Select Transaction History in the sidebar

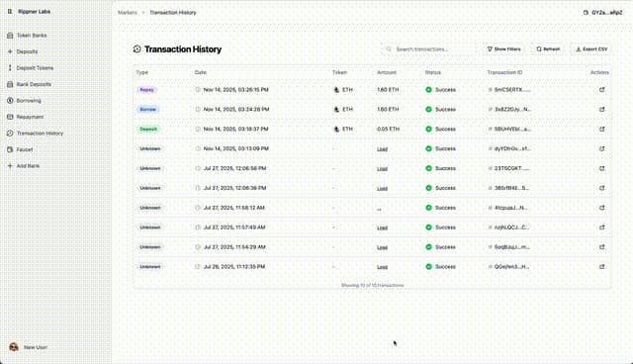click(x=40, y=134)
